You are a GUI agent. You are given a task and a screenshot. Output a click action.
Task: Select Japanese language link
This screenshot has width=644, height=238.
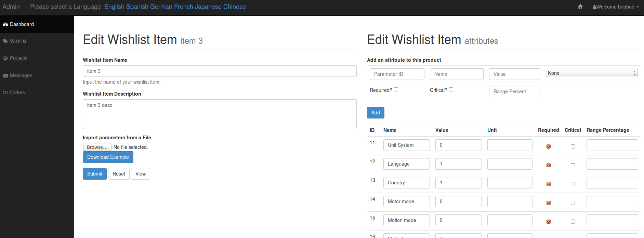click(208, 7)
